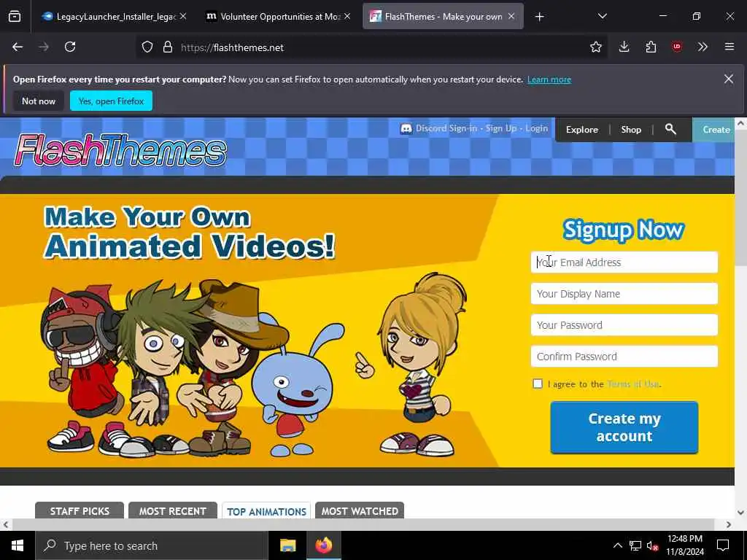Screen dimensions: 747x560
Task: Select the MOST RECENT tab
Action: tap(172, 510)
